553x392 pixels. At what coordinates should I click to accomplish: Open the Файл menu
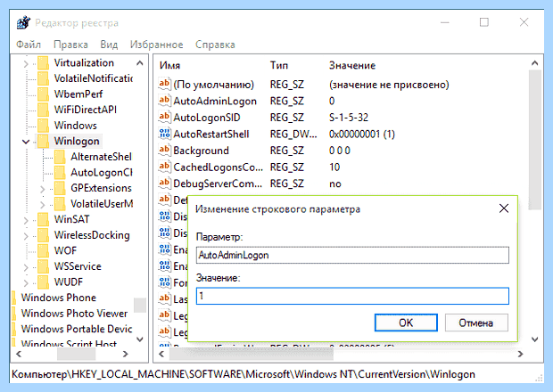[x=29, y=45]
